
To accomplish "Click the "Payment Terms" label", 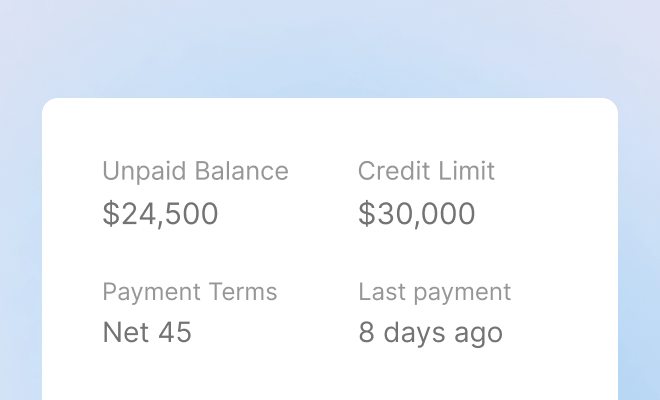I will coord(189,292).
